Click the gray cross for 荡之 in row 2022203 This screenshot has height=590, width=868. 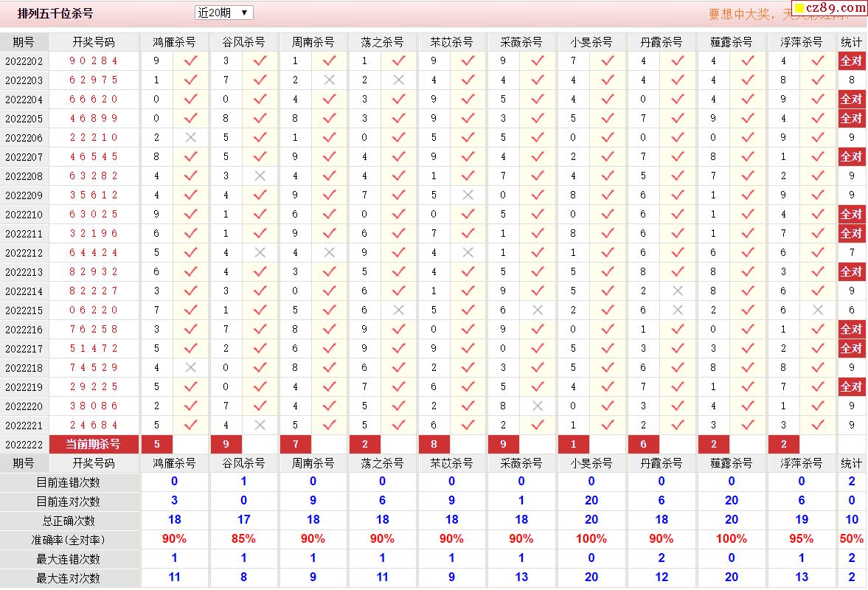(398, 80)
